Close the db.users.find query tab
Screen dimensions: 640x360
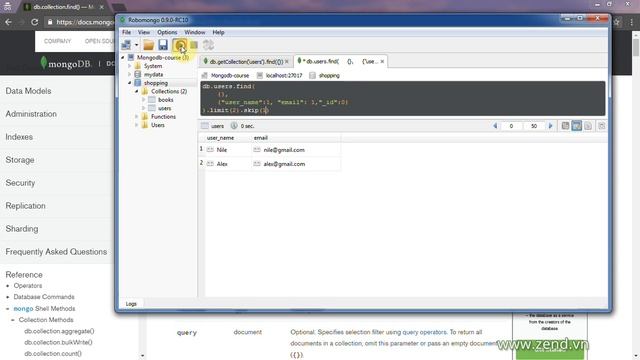(x=382, y=62)
